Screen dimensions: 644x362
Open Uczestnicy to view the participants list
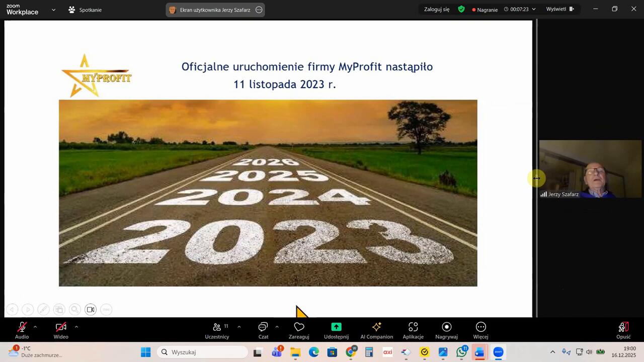point(217,330)
